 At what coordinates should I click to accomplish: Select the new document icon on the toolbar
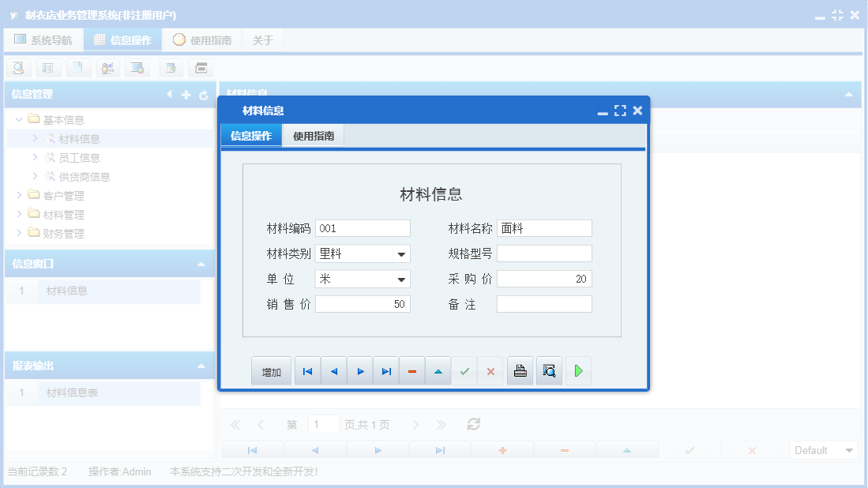pyautogui.click(x=77, y=68)
